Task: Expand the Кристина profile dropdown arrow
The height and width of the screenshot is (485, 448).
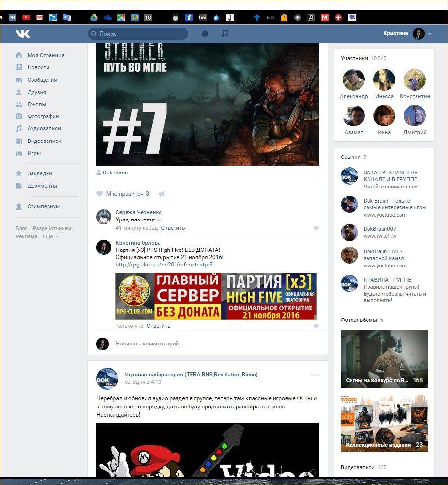Action: (430, 34)
